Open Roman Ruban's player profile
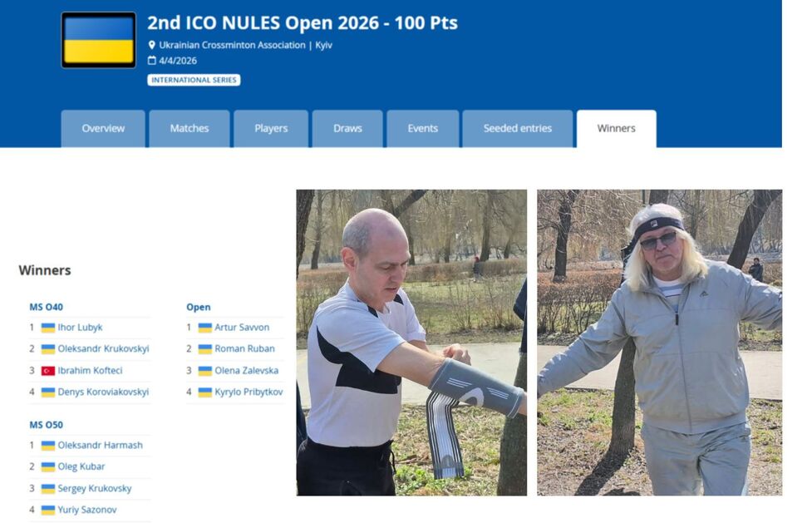 pos(244,349)
